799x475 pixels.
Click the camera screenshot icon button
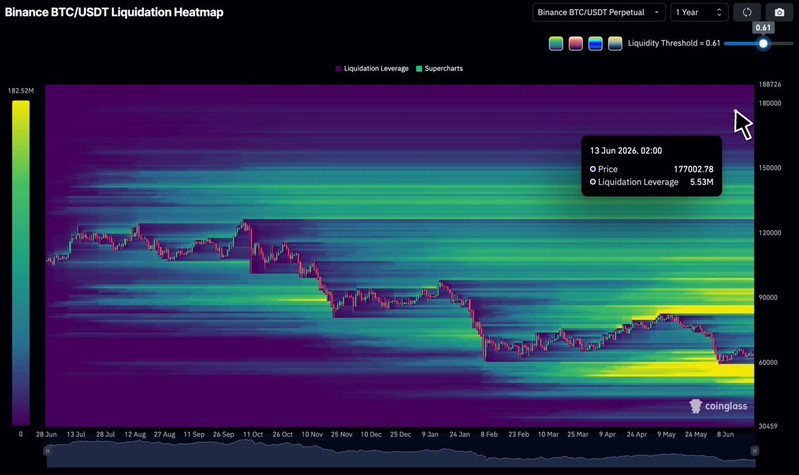tap(779, 12)
